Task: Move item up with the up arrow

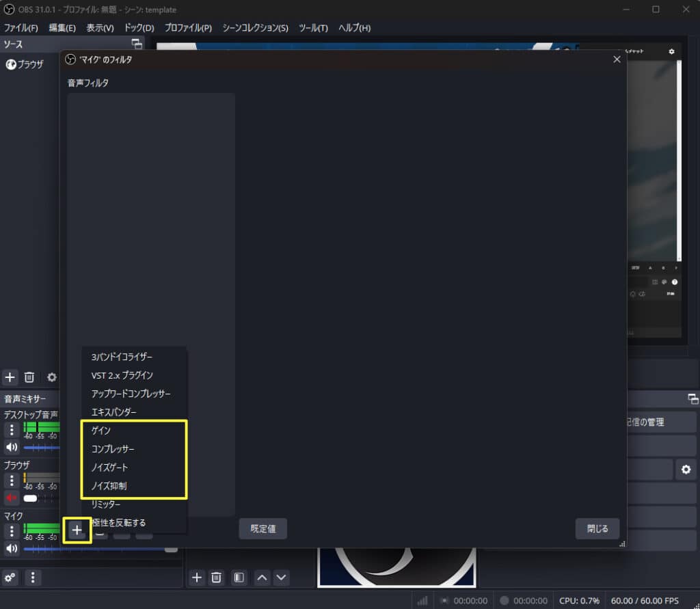Action: [x=262, y=578]
